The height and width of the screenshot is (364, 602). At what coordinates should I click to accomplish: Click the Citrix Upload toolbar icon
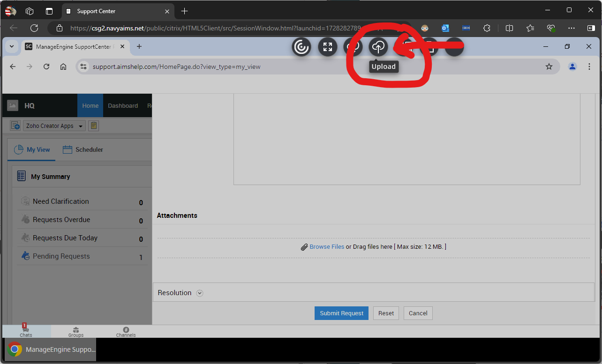pos(378,46)
